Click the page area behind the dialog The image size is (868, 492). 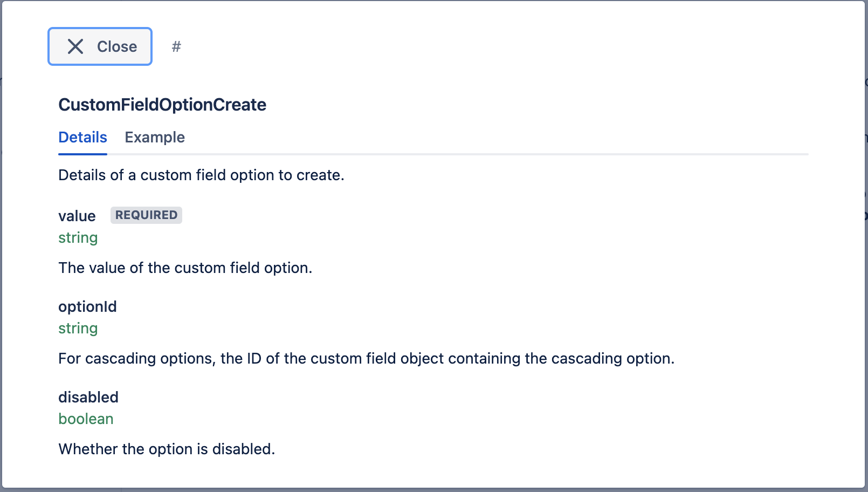click(x=865, y=246)
